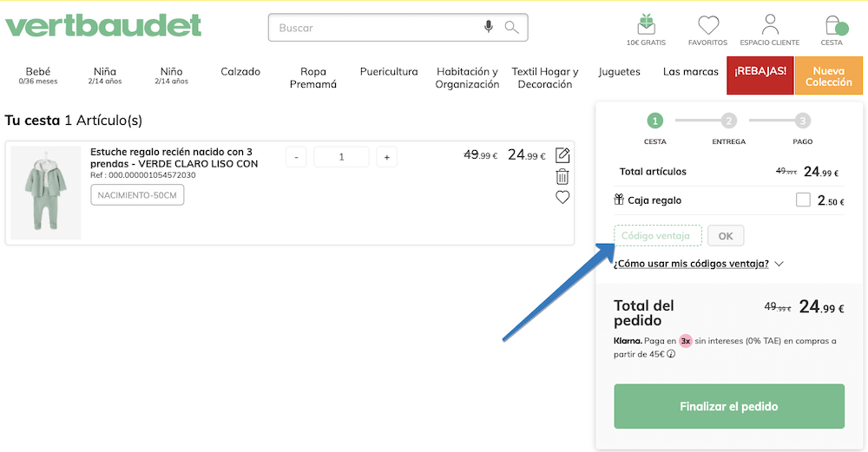The image size is (868, 452).
Task: Click the quantity field showing 1
Action: (341, 157)
